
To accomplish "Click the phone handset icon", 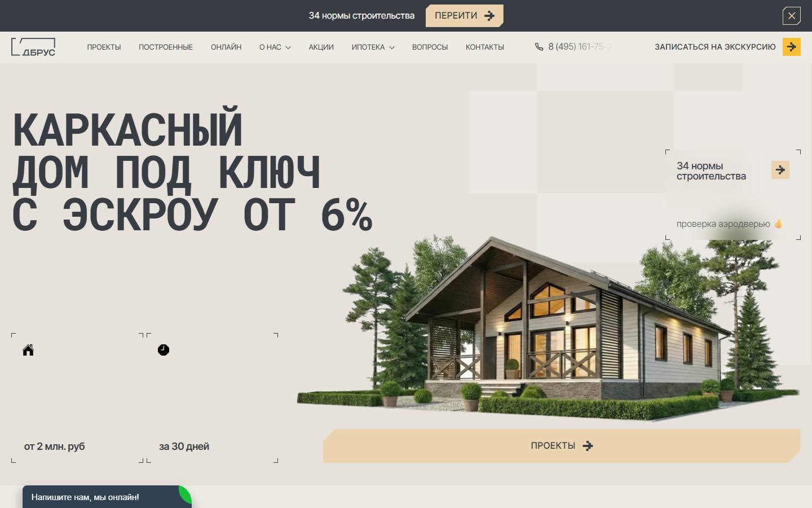I will (539, 47).
